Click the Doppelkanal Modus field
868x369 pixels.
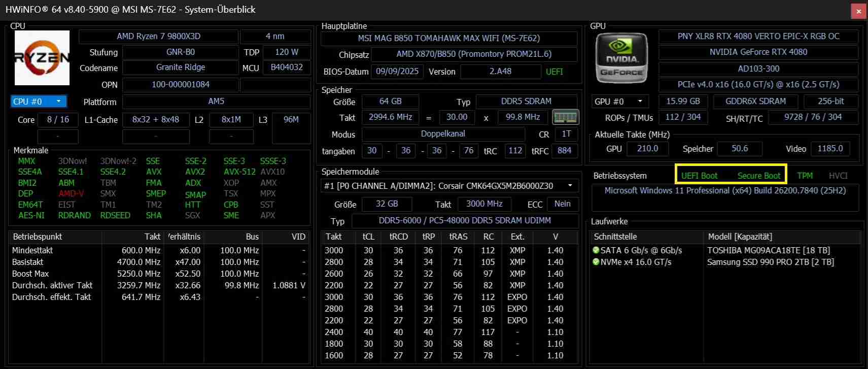pos(443,134)
